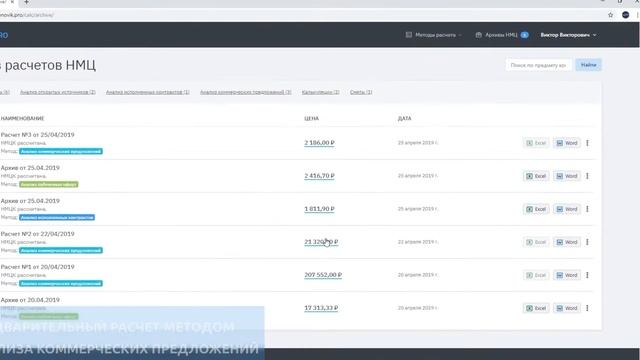Focus the search by subject input field

click(538, 65)
